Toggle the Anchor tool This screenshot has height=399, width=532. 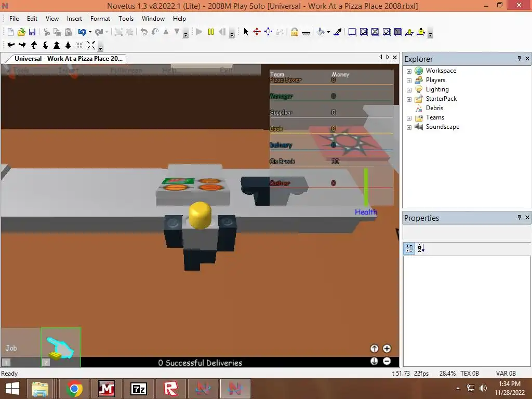point(306,33)
